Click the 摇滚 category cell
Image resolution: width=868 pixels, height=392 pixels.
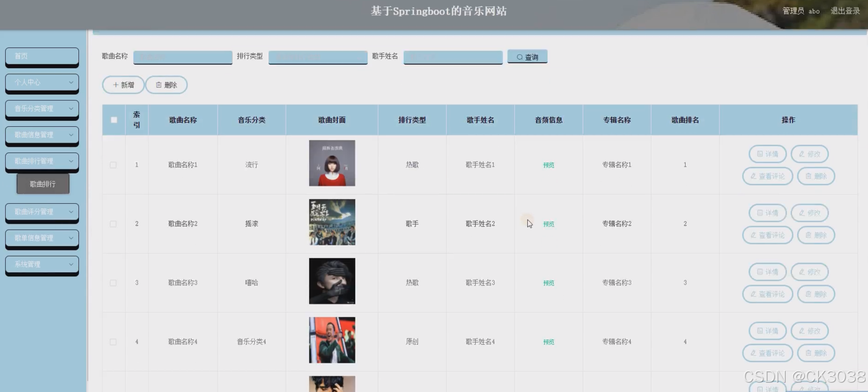click(x=251, y=224)
